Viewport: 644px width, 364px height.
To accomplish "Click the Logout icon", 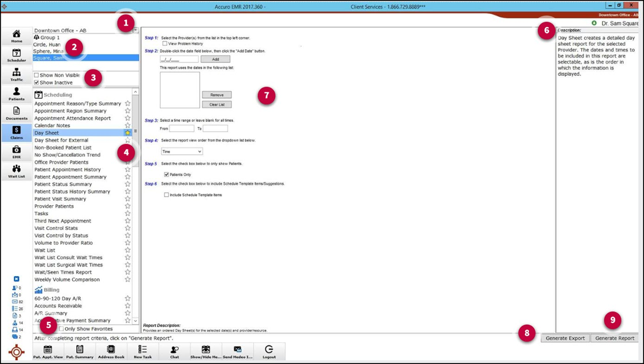I will point(269,351).
